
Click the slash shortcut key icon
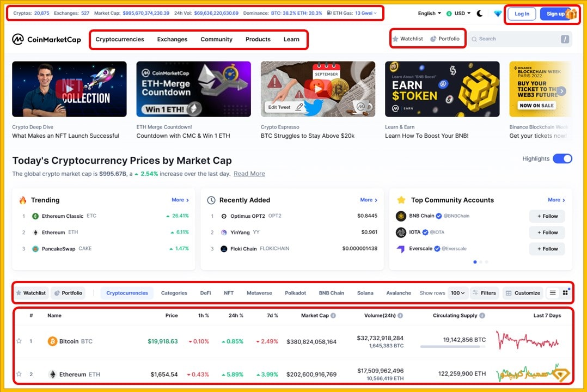click(565, 39)
